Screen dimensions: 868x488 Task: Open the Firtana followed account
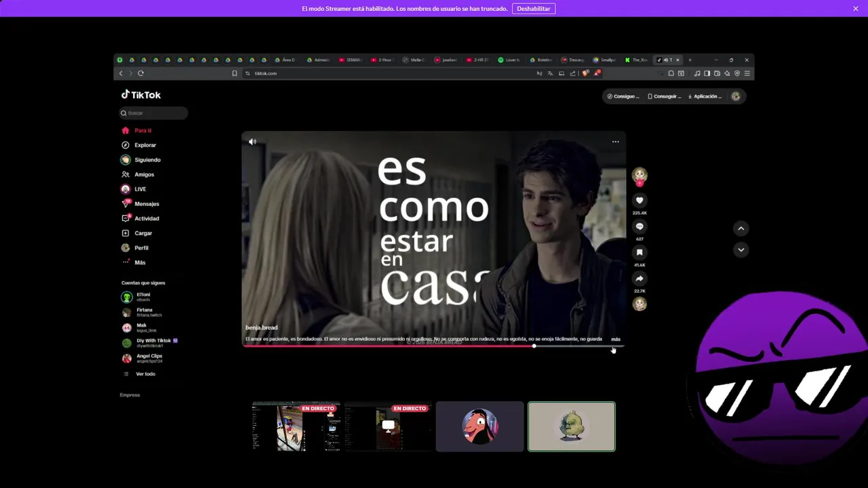tap(142, 312)
